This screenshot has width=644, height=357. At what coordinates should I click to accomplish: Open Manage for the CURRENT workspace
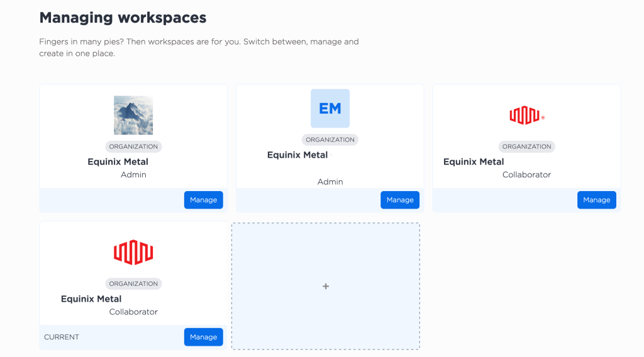coord(203,337)
